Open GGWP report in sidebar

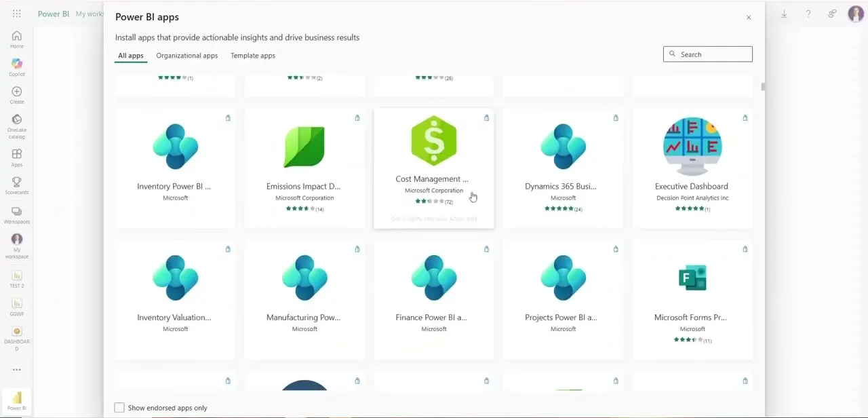[17, 307]
